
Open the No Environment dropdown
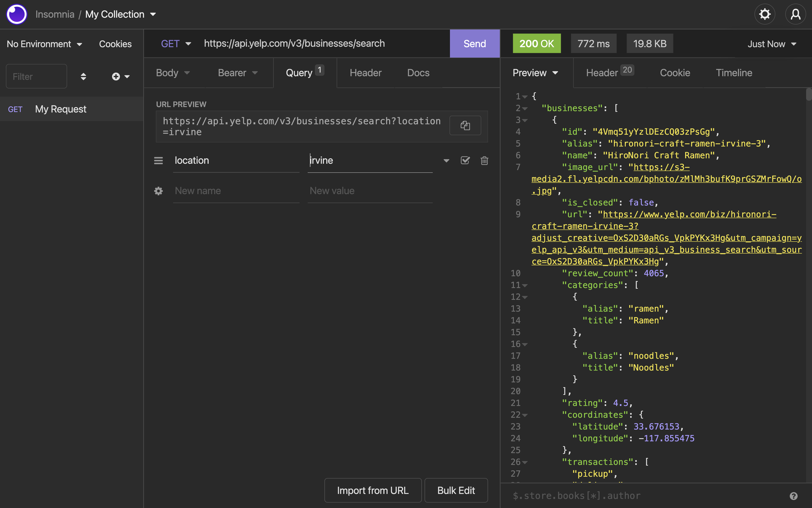tap(44, 44)
